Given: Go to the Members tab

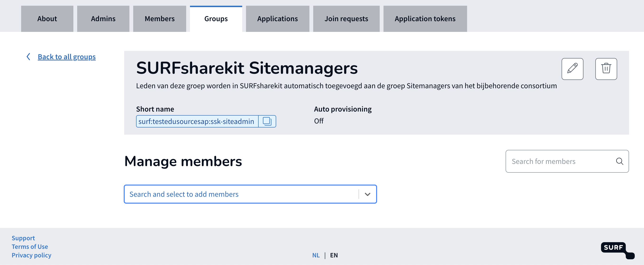Looking at the screenshot, I should click(x=160, y=19).
